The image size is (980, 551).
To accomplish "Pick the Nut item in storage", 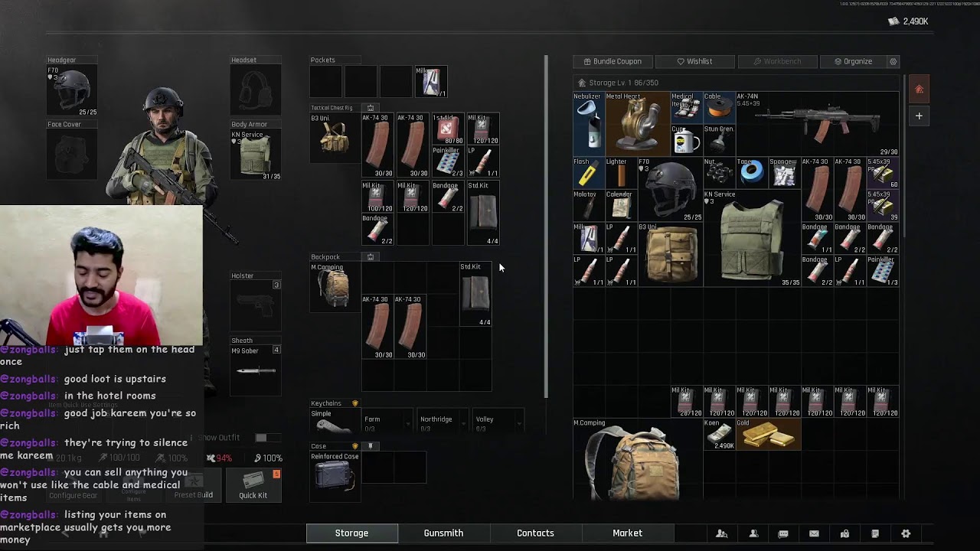I will click(718, 173).
